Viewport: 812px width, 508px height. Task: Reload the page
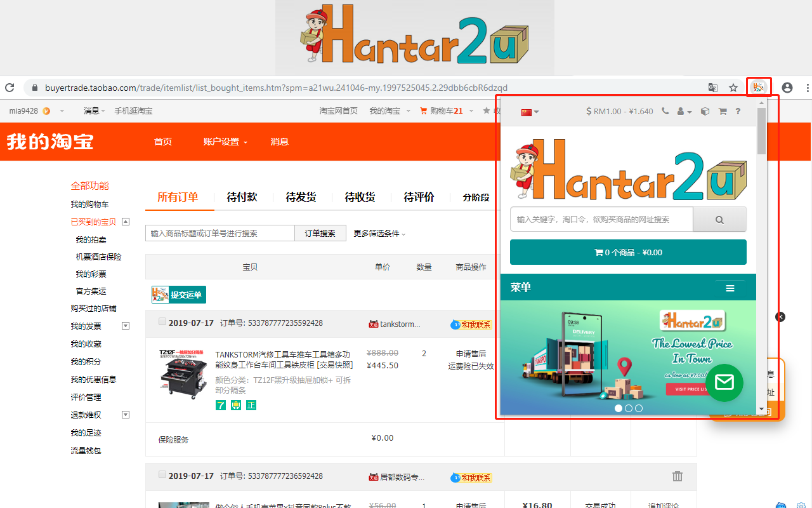[10, 88]
